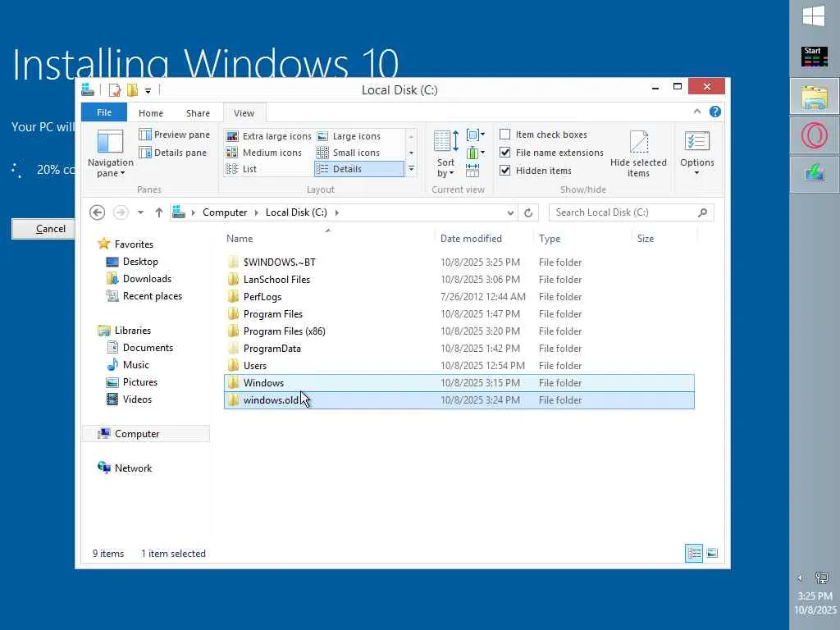
Task: Expand the layout gallery more arrow
Action: pos(412,169)
